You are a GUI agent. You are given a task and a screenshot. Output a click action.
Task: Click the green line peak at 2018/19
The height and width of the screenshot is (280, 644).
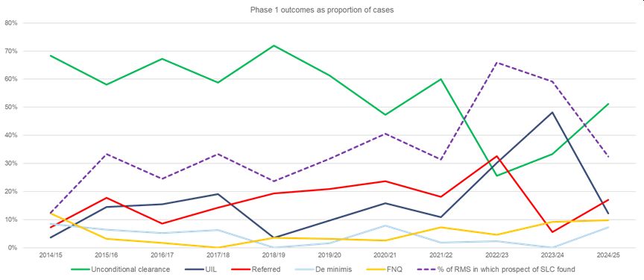(x=273, y=46)
